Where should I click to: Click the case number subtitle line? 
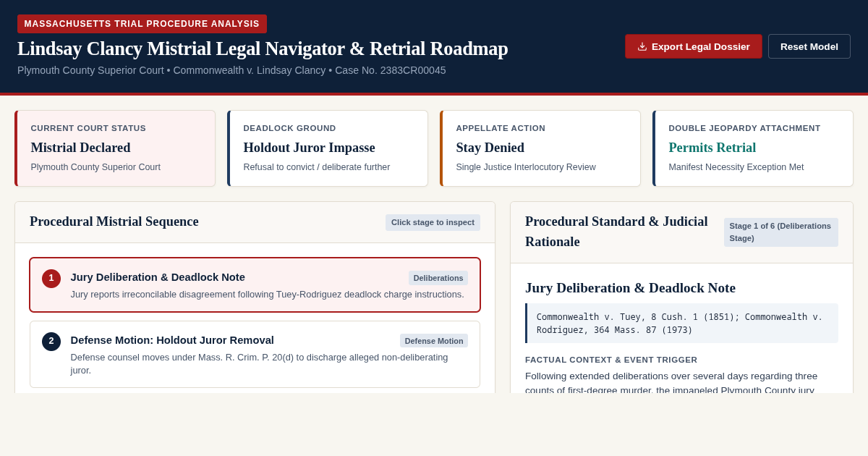click(x=231, y=70)
